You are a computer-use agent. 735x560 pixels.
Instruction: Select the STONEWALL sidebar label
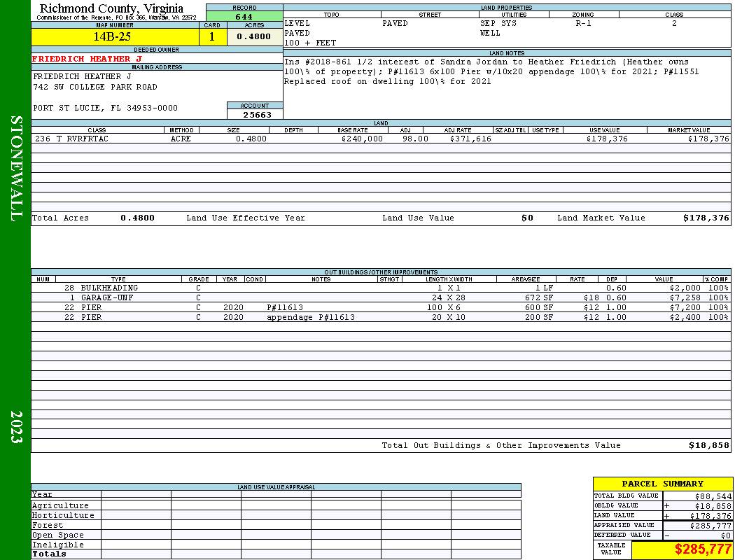[x=16, y=169]
